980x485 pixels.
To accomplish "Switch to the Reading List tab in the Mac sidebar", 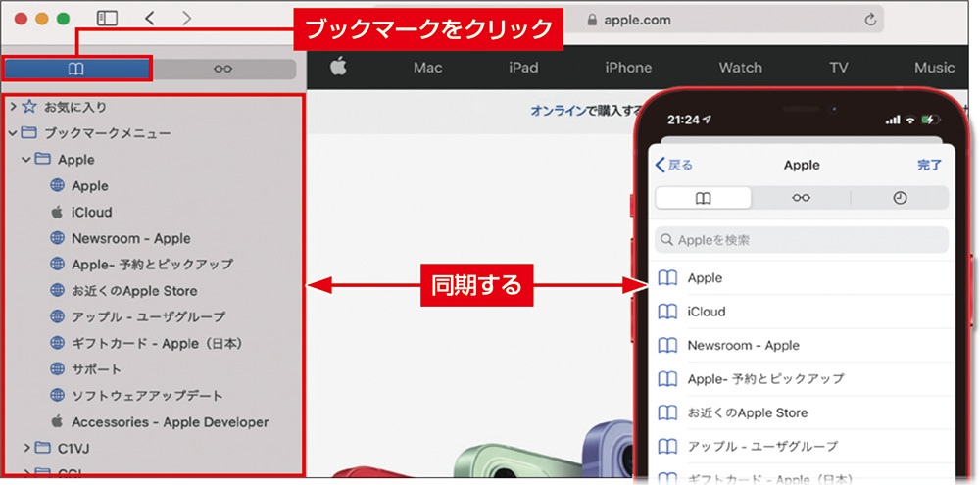I will click(x=223, y=69).
